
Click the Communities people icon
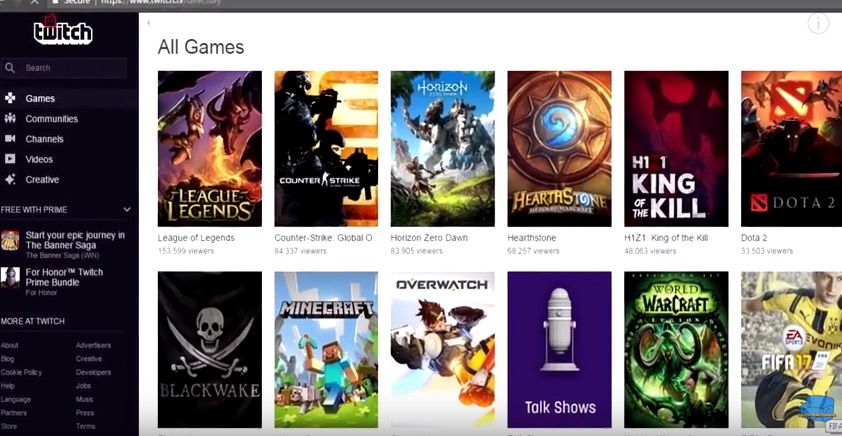coord(10,119)
